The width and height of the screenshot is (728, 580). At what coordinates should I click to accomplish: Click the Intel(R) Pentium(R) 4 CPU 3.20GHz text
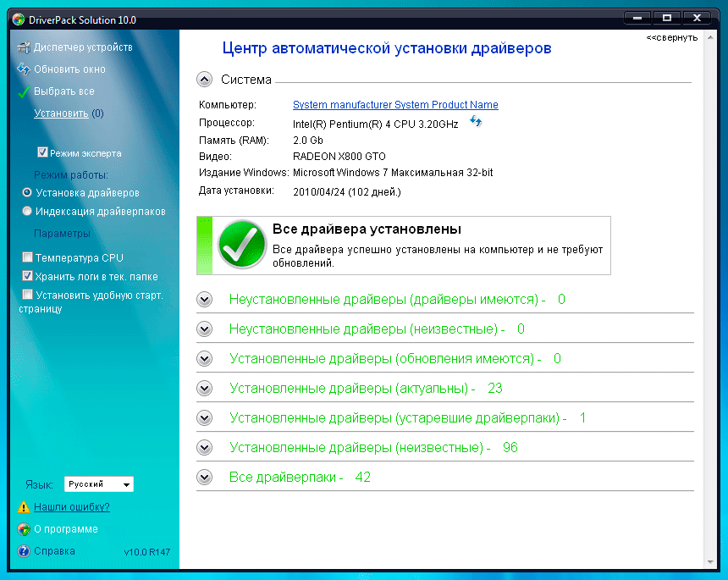(x=376, y=124)
